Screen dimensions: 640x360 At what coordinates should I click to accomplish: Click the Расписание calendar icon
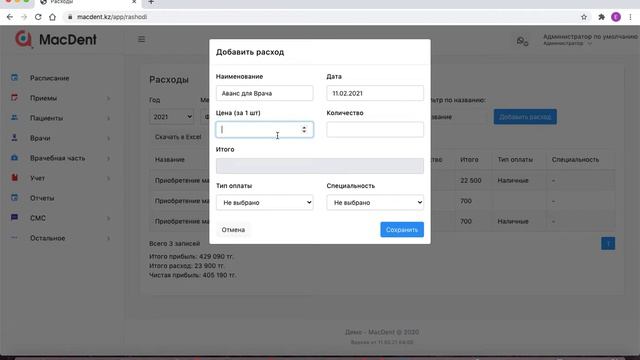pyautogui.click(x=14, y=77)
